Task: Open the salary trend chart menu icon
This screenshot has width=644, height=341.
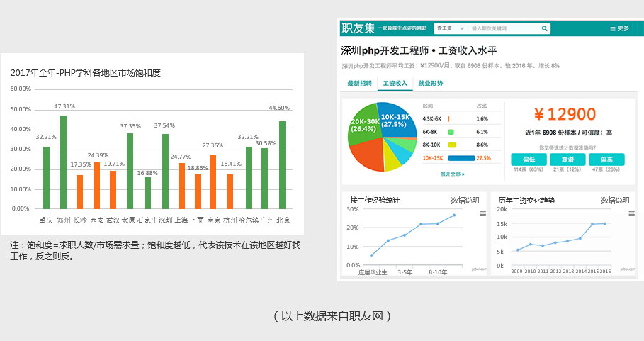Action: pyautogui.click(x=632, y=213)
